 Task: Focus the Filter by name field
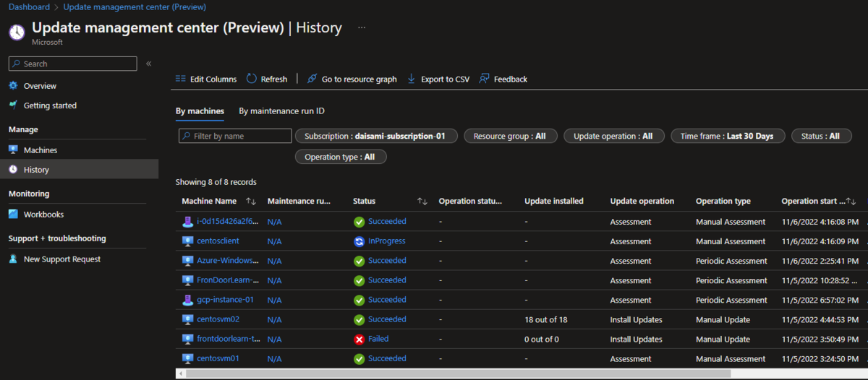click(235, 136)
